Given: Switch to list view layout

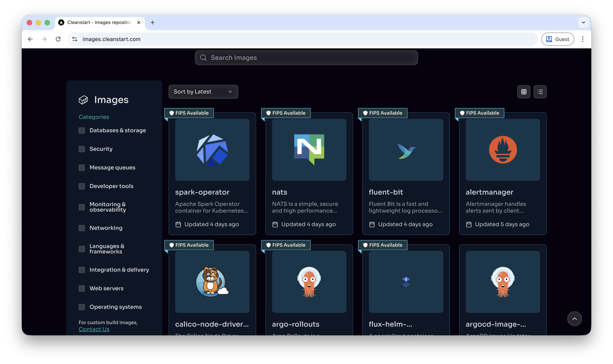Looking at the screenshot, I should (x=540, y=92).
